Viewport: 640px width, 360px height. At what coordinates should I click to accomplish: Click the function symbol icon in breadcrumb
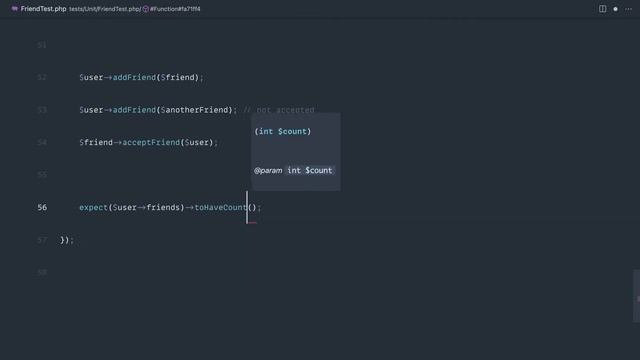click(146, 9)
